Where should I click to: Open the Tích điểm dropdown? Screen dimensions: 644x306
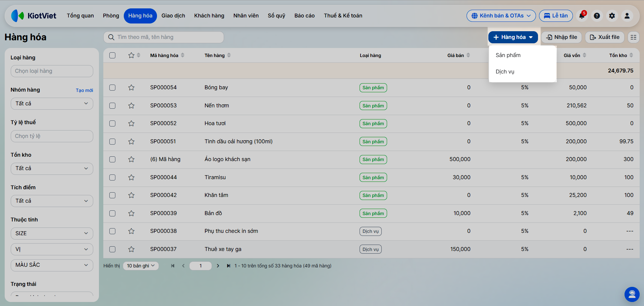[52, 201]
